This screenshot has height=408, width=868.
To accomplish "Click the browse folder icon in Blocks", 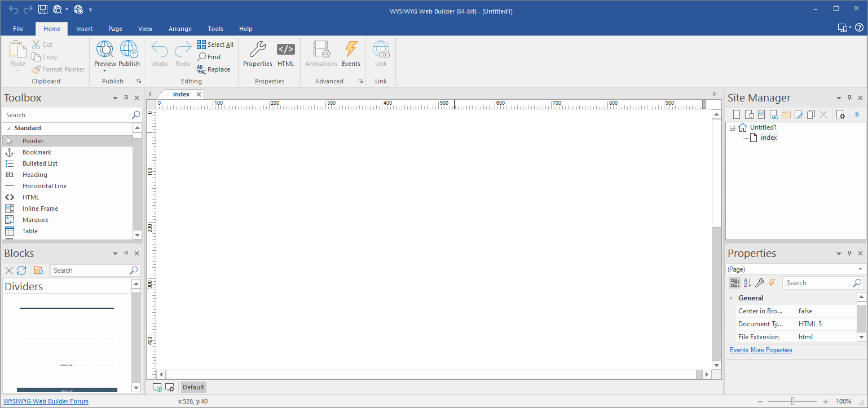I will click(x=38, y=270).
